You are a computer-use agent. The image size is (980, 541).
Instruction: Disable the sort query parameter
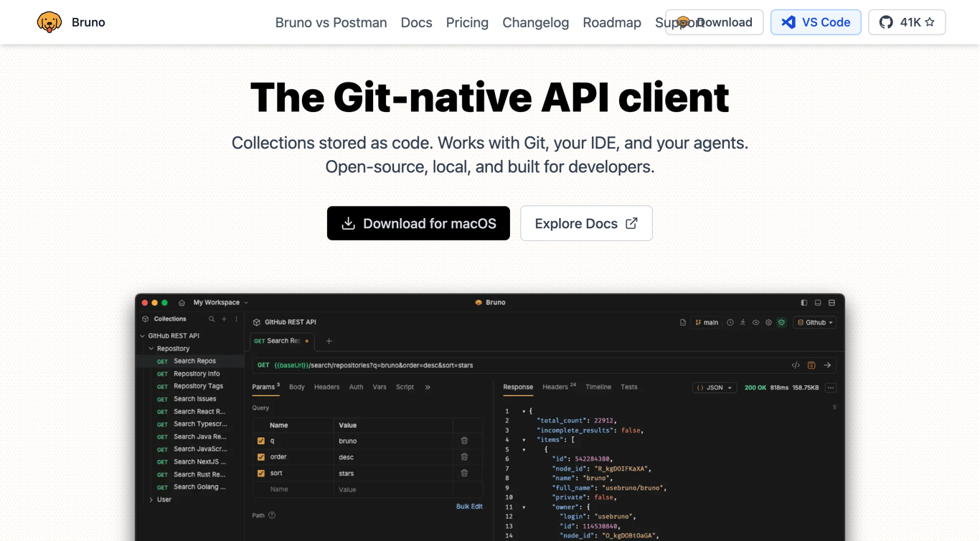click(x=261, y=473)
